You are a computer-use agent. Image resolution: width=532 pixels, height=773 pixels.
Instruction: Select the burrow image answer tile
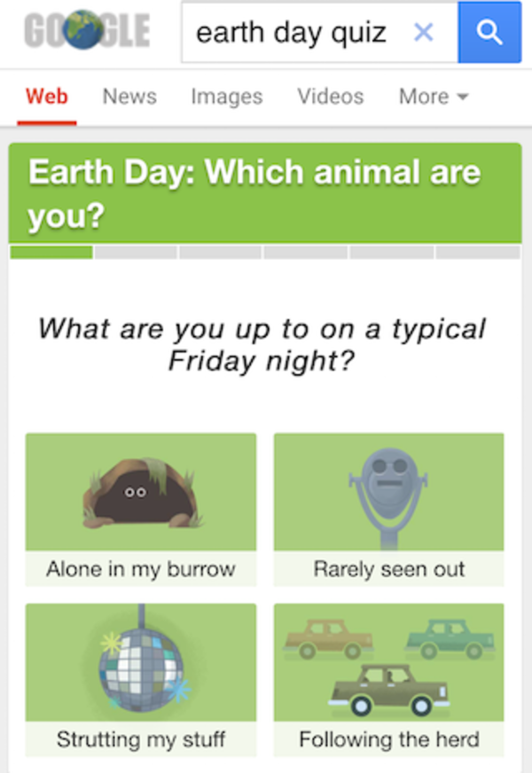140,490
